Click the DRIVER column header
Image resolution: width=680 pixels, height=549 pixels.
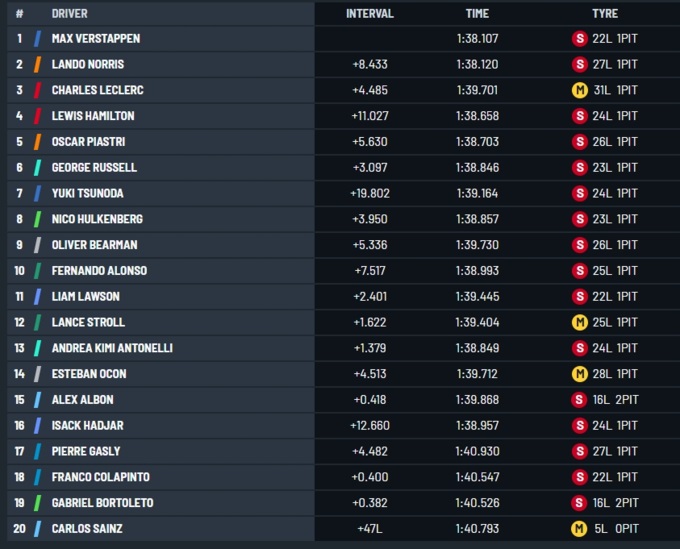click(x=70, y=14)
